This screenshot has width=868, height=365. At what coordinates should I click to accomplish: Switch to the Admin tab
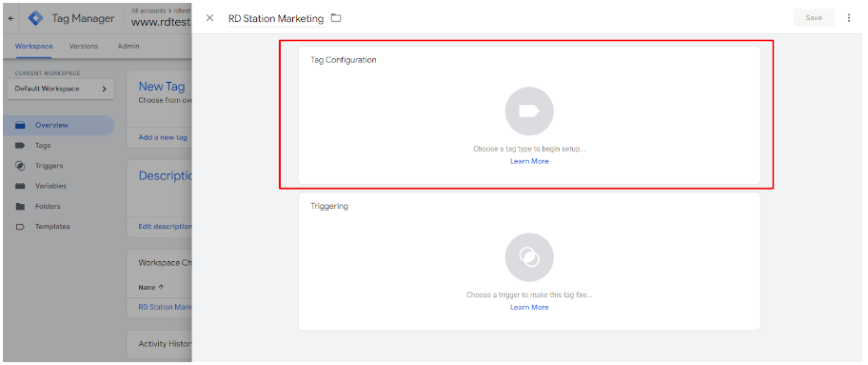[x=128, y=46]
